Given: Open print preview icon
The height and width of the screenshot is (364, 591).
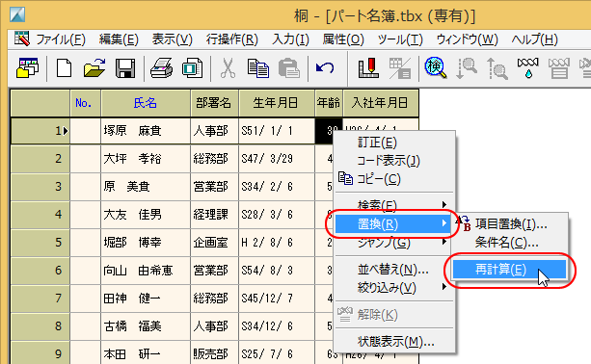Looking at the screenshot, I should [193, 68].
